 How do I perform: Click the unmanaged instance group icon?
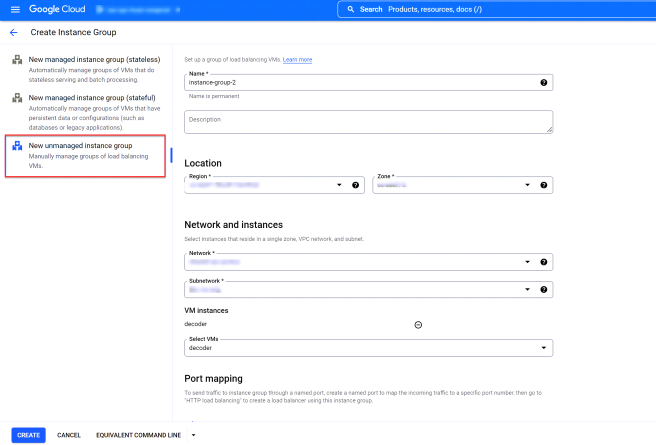pyautogui.click(x=17, y=146)
